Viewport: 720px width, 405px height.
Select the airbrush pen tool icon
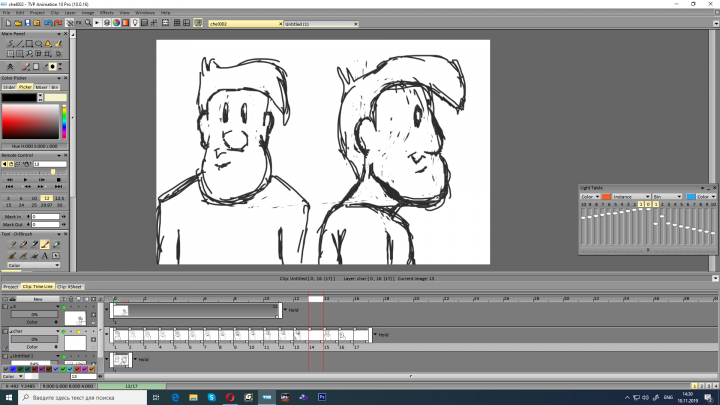(34, 245)
